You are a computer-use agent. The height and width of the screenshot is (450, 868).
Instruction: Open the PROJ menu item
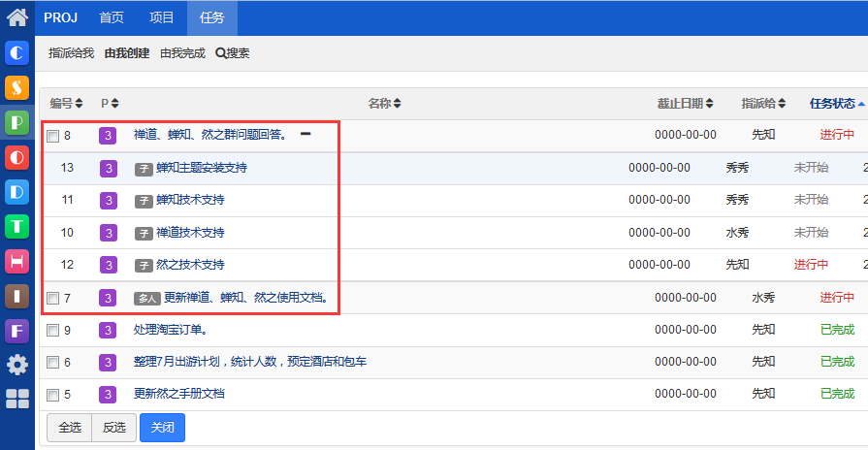61,17
